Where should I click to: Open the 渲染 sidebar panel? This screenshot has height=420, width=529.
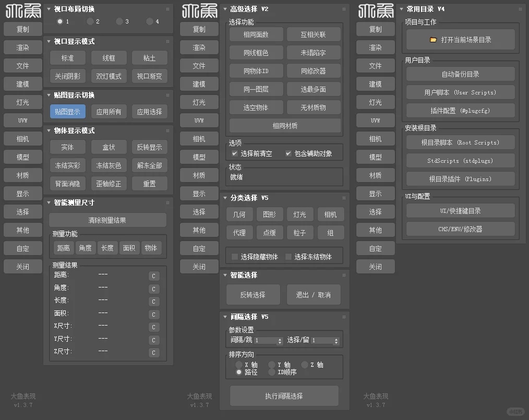[x=22, y=47]
